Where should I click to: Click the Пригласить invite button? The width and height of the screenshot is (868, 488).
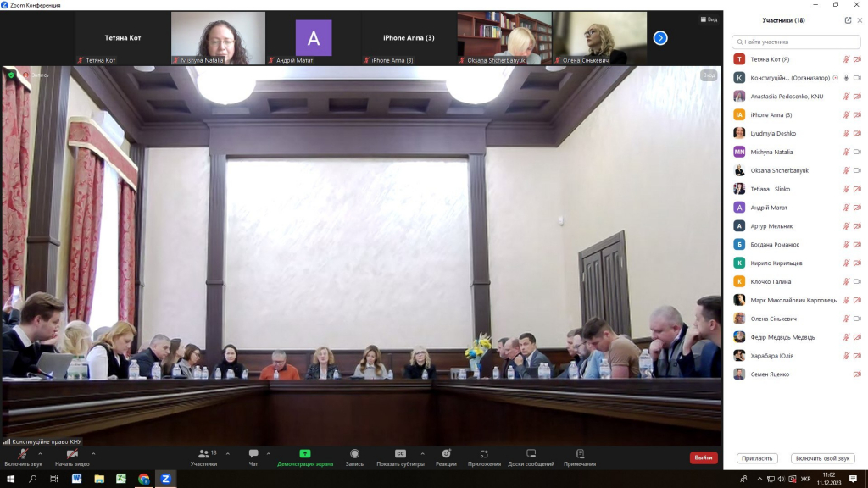click(x=757, y=458)
